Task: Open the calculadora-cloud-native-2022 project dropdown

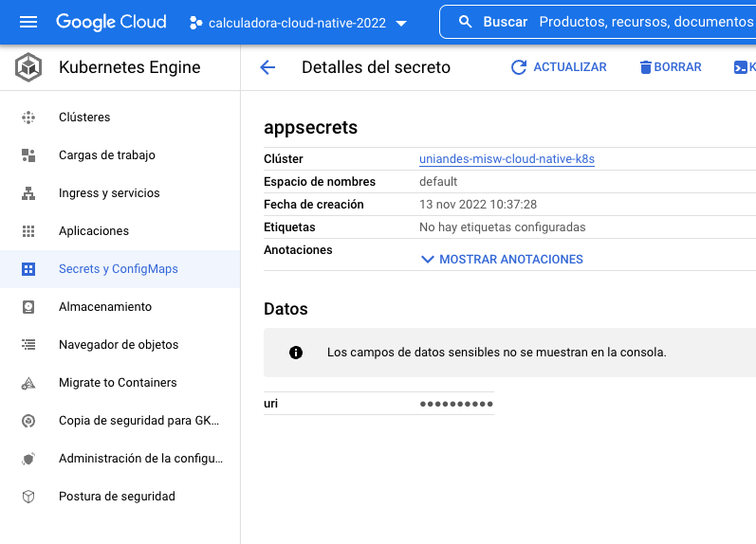Action: click(299, 23)
